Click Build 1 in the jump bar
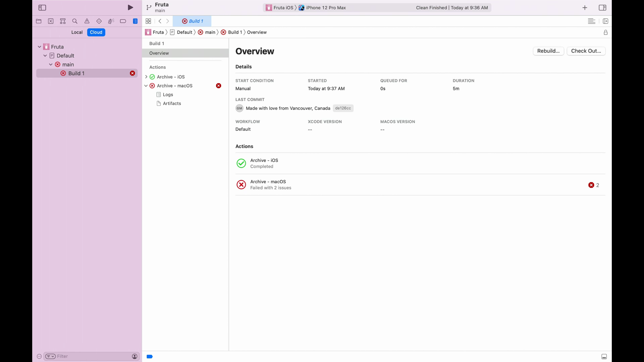644x362 pixels. 231,32
